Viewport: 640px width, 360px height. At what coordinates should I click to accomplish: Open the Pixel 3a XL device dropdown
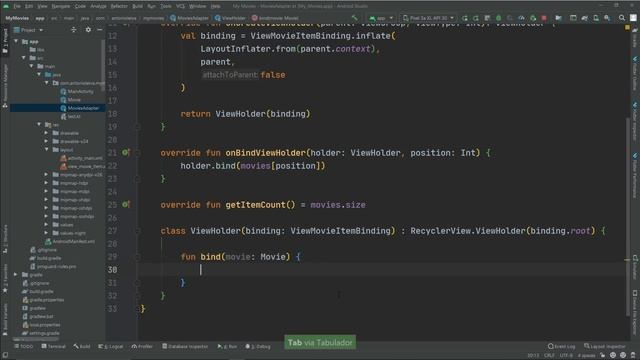click(428, 18)
